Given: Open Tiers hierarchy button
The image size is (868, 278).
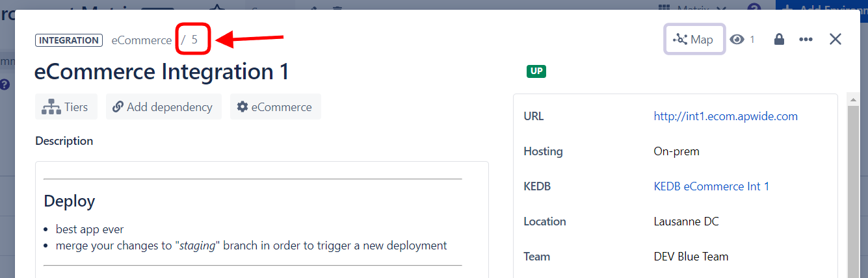Looking at the screenshot, I should click(x=65, y=107).
